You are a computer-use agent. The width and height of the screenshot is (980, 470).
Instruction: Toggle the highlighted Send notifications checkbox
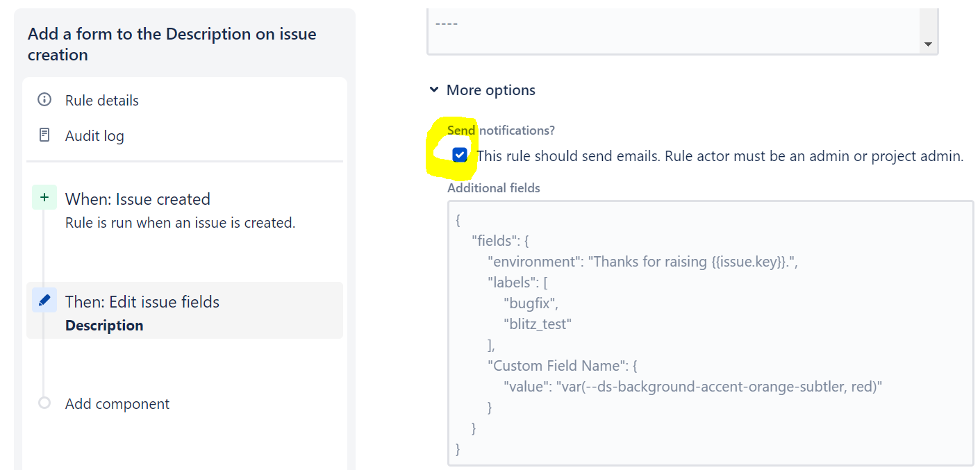pos(459,155)
